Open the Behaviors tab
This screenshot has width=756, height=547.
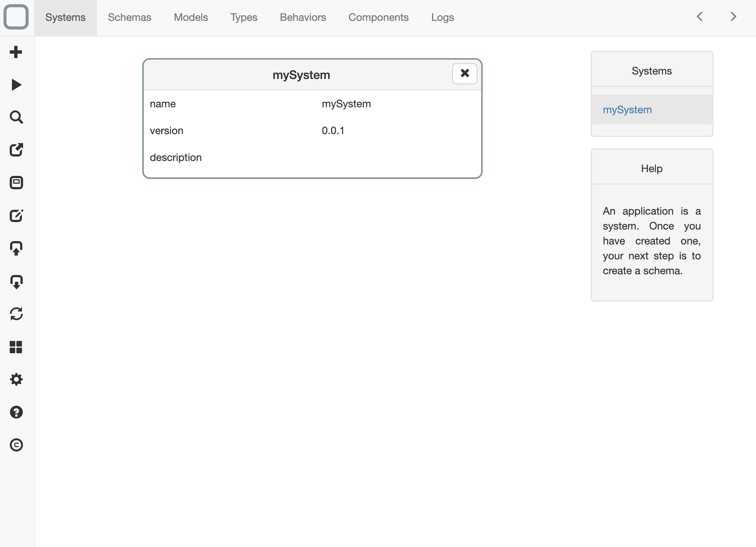pos(303,18)
